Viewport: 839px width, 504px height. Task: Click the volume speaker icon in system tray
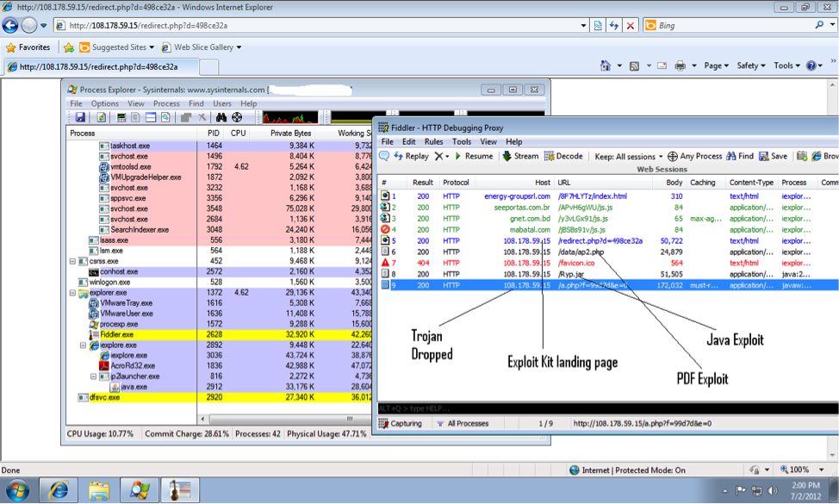tap(772, 490)
